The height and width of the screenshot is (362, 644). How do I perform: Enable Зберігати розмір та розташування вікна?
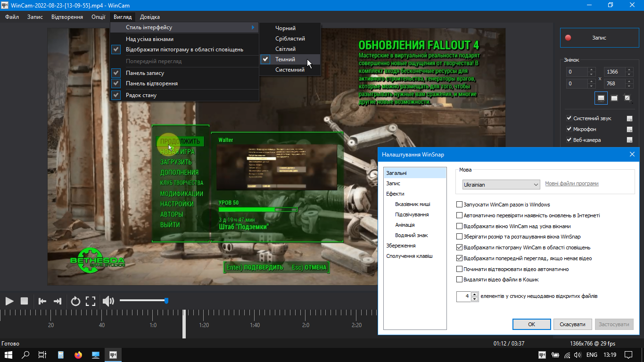click(459, 237)
